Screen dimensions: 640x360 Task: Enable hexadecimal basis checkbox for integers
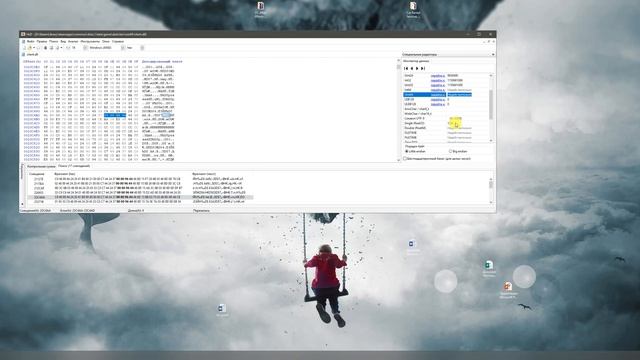(405, 158)
